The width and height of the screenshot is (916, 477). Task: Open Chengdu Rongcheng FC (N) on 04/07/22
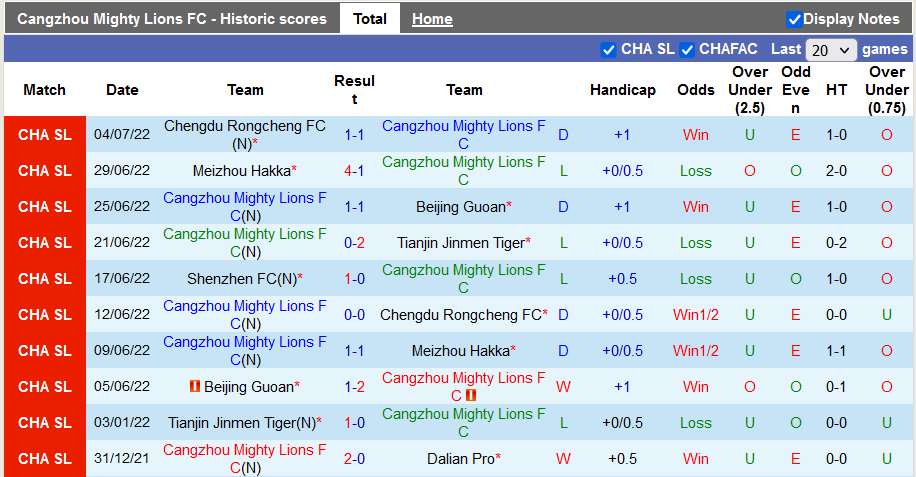[x=245, y=134]
